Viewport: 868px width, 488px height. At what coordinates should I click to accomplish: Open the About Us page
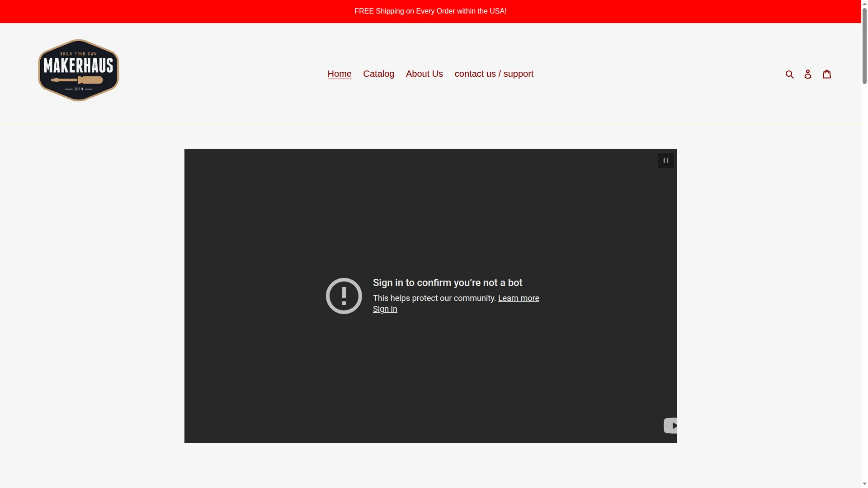point(425,74)
